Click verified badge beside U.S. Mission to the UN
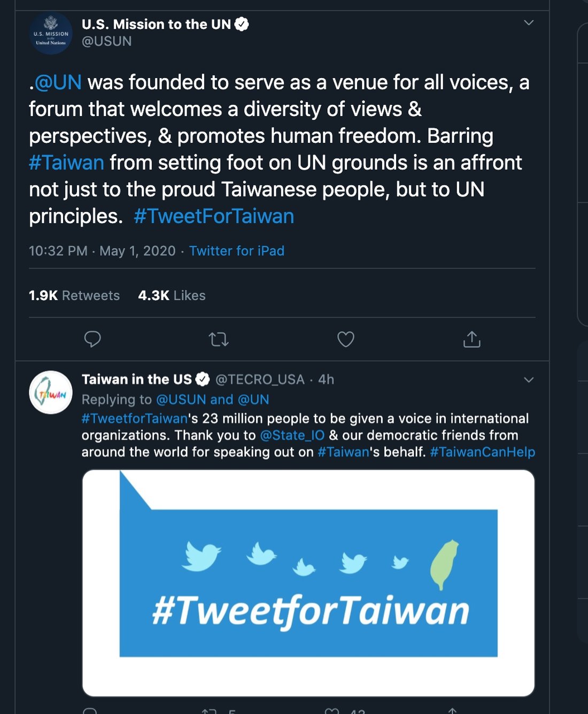 click(242, 24)
